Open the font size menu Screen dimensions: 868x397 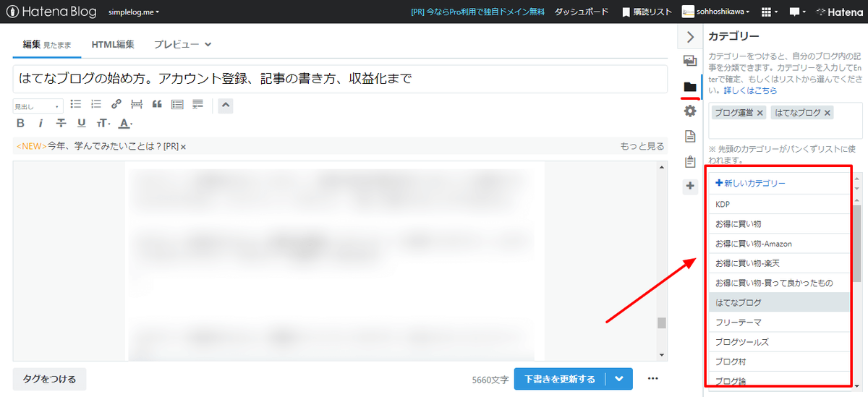tap(103, 123)
